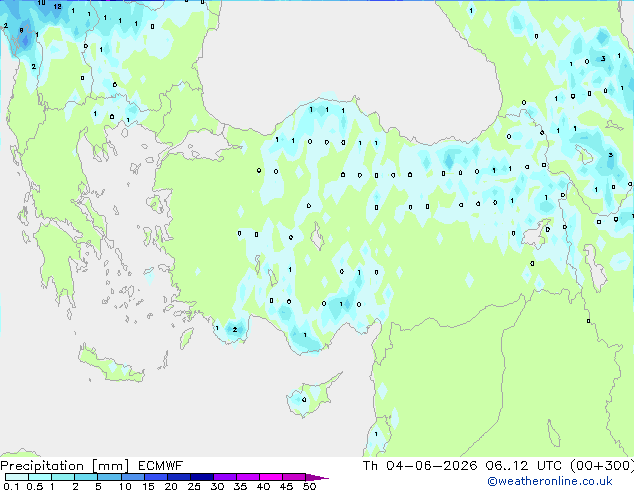Select the 25–30 mm legend color swatch
Image resolution: width=634 pixels, height=490 pixels.
click(x=202, y=477)
